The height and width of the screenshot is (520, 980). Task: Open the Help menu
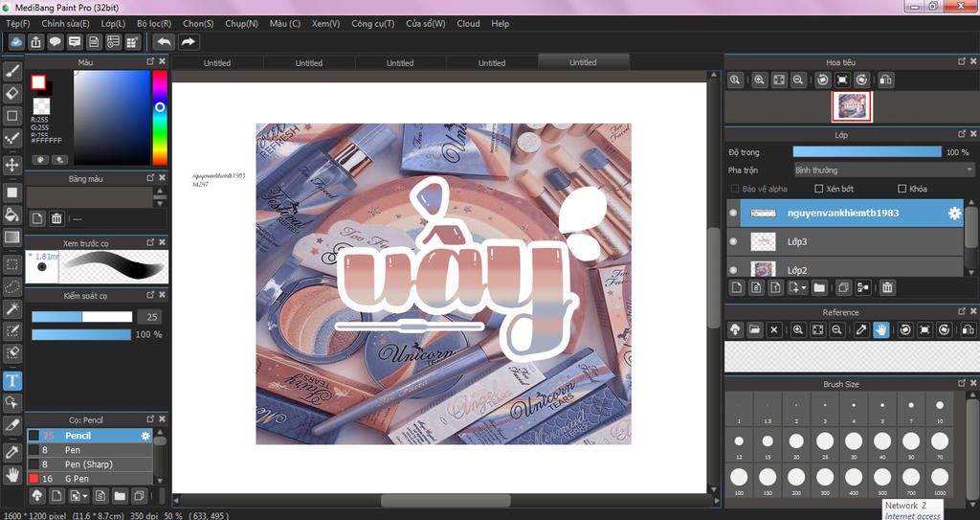500,23
